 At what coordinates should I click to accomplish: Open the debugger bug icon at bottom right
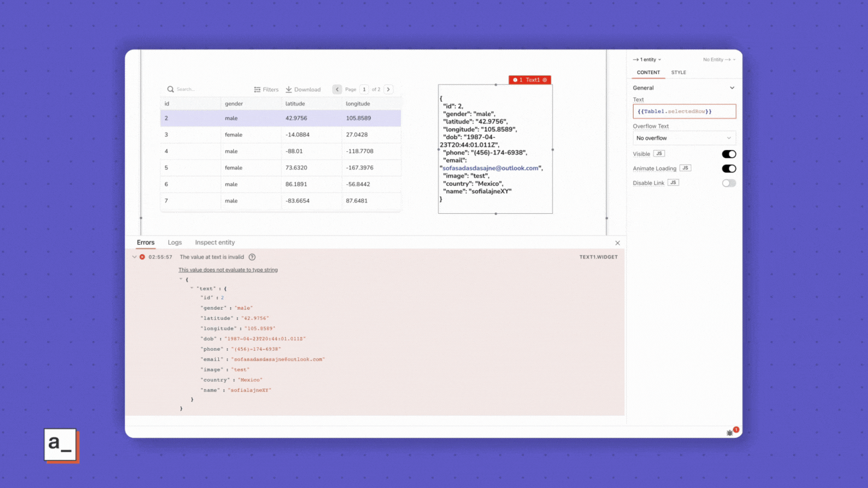(731, 432)
